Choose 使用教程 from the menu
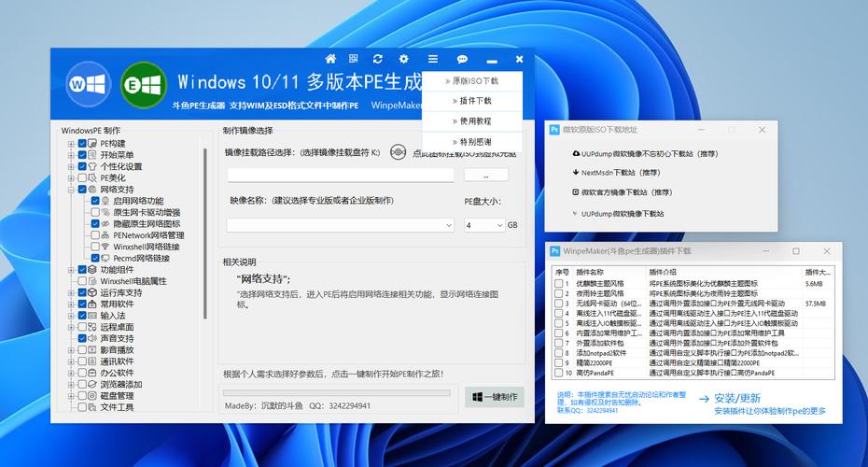 pos(472,121)
